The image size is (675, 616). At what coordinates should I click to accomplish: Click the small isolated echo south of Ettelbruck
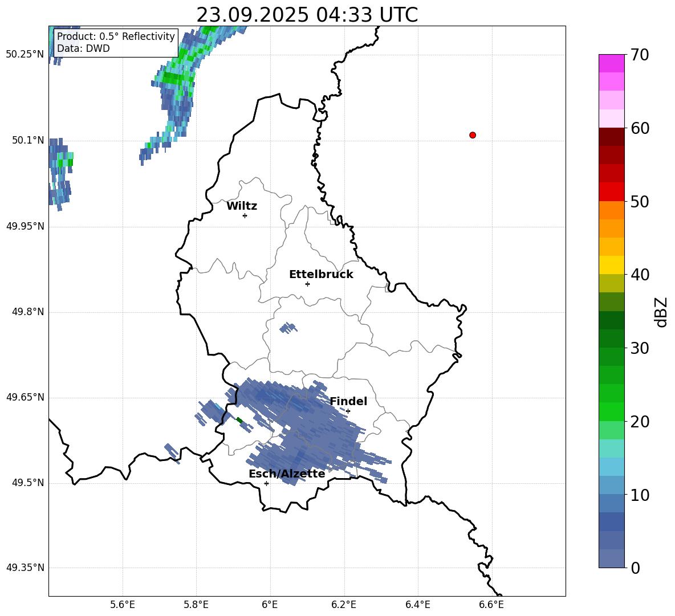coord(288,328)
